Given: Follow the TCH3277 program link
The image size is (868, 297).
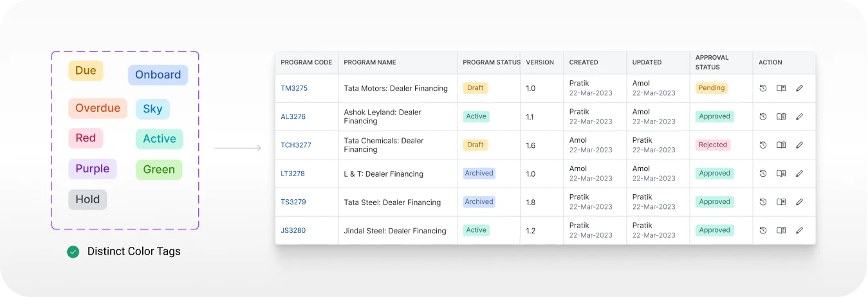Looking at the screenshot, I should [x=296, y=145].
